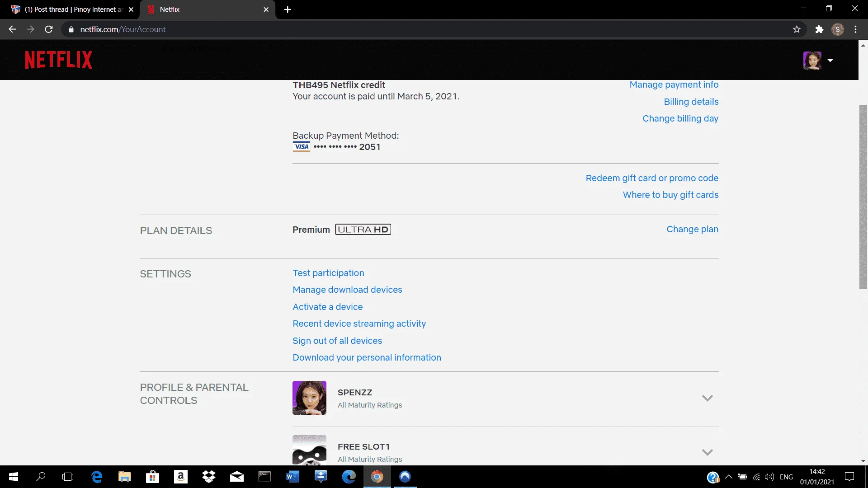Bookmark this page with the star

pos(797,29)
